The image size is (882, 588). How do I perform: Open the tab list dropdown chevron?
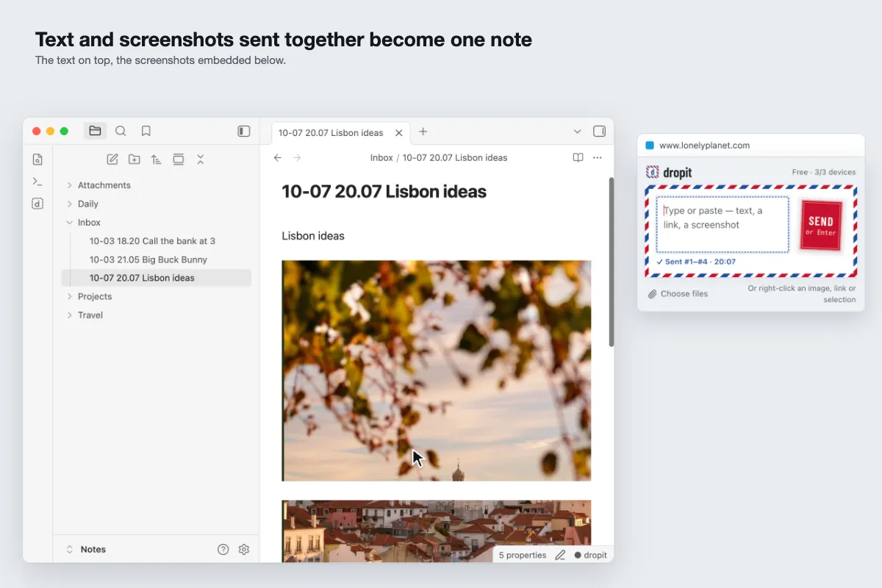click(577, 132)
